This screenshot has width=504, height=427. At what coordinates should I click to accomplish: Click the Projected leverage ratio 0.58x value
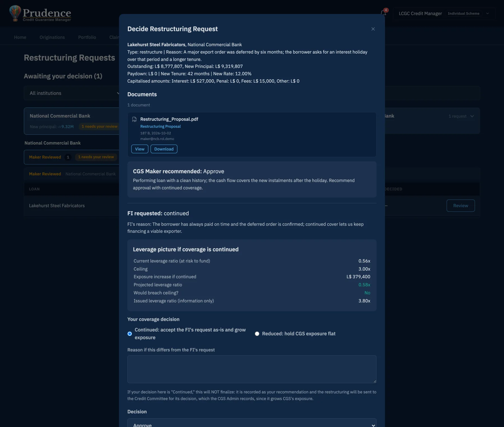coord(364,285)
